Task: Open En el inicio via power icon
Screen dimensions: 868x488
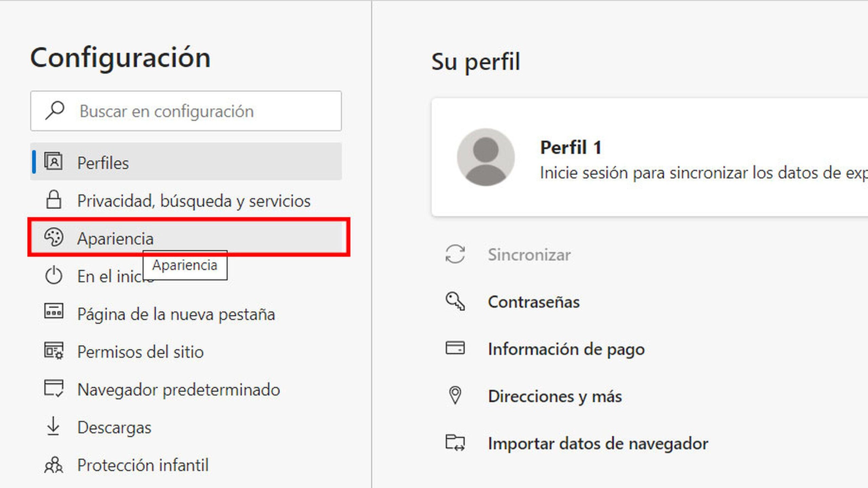Action: coord(54,276)
